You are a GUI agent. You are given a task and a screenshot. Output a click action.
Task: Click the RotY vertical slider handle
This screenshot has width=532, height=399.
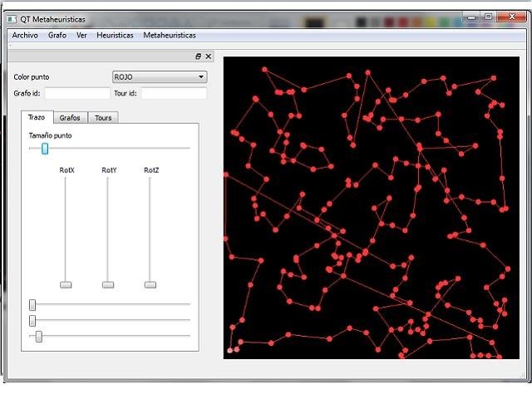coord(108,284)
